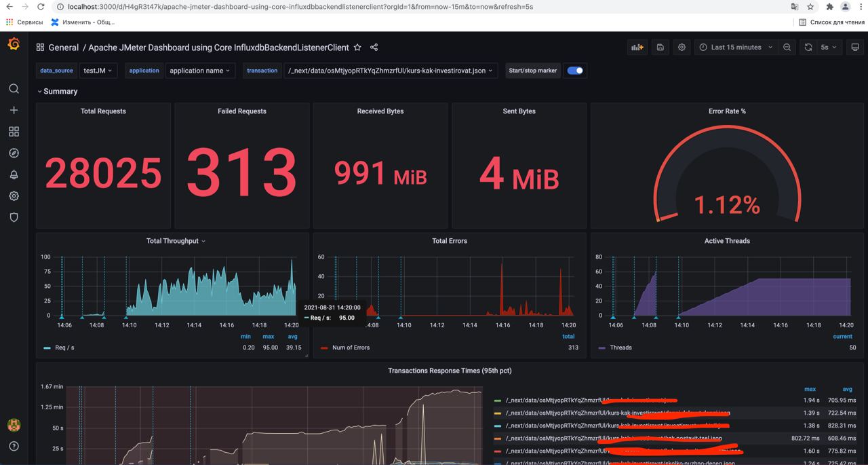Open the Help question mark icon

tap(14, 446)
